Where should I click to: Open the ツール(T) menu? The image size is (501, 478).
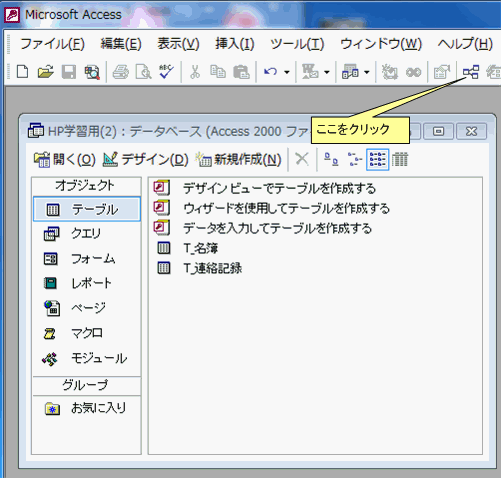tap(297, 44)
